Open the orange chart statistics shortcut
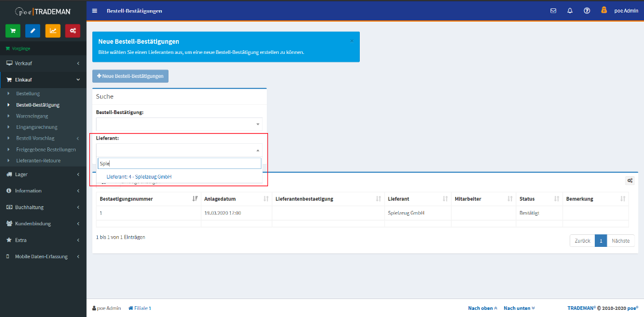This screenshot has height=317, width=644. click(x=53, y=31)
